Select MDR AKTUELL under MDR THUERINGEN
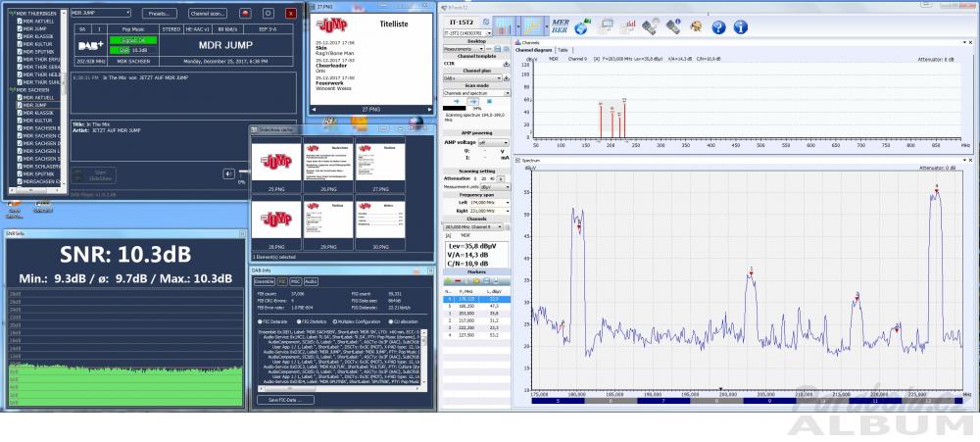The width and height of the screenshot is (980, 442). click(x=35, y=21)
